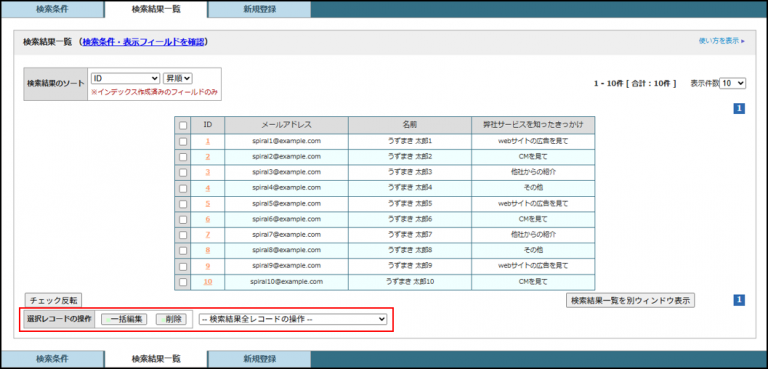Open top 新規登録 tab

click(x=259, y=9)
